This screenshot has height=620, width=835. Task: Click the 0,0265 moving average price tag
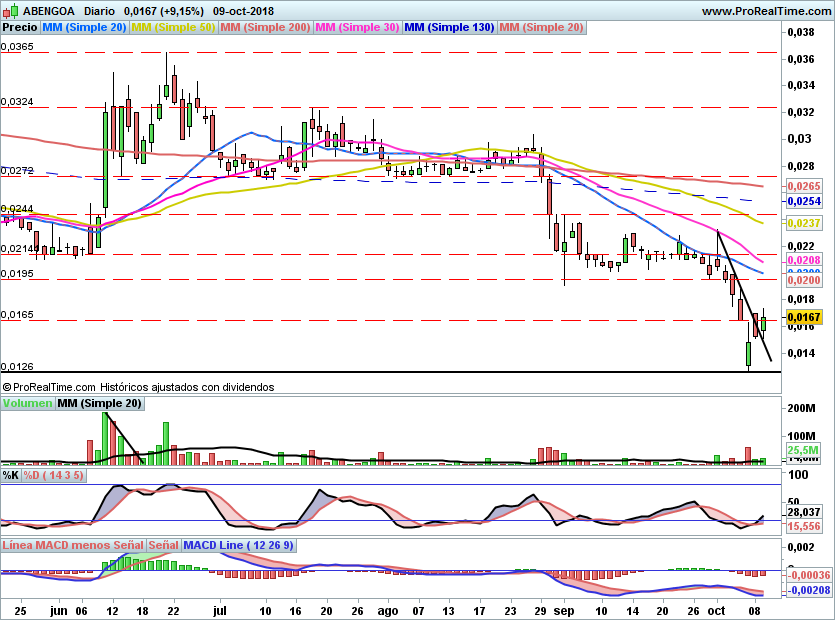coord(804,186)
